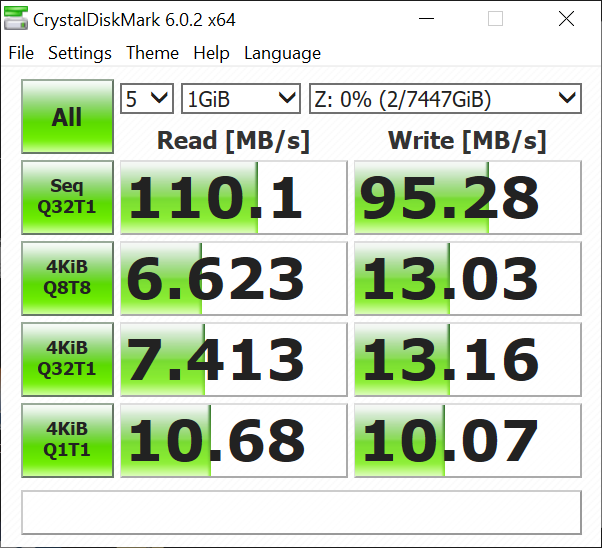Click the CrystalDiskMark app icon in title bar
The image size is (602, 548).
[x=16, y=18]
